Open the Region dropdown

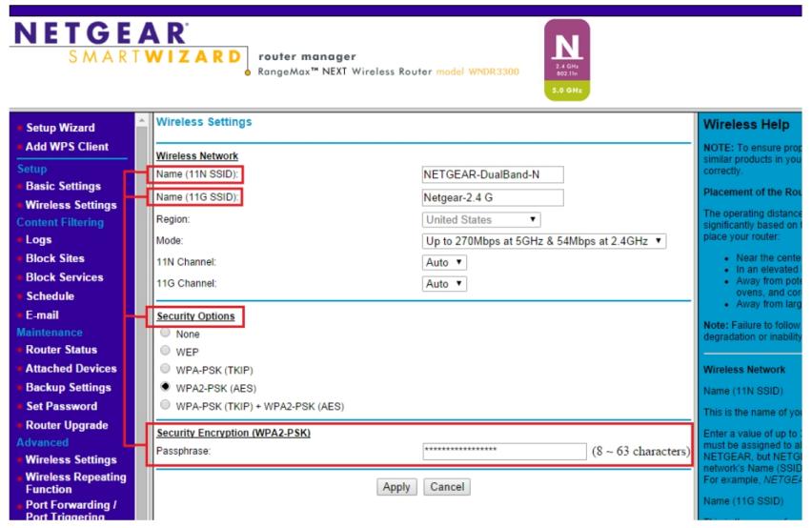click(x=481, y=219)
